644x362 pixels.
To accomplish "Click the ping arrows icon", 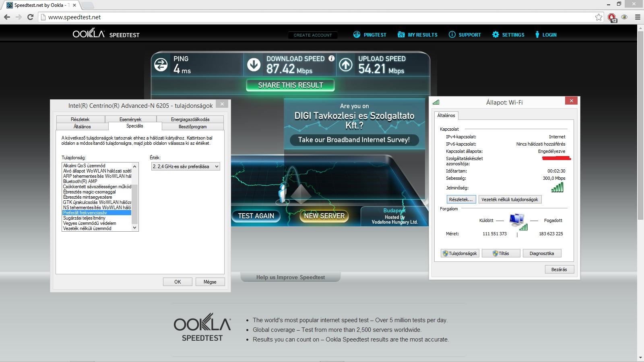I will pos(161,65).
